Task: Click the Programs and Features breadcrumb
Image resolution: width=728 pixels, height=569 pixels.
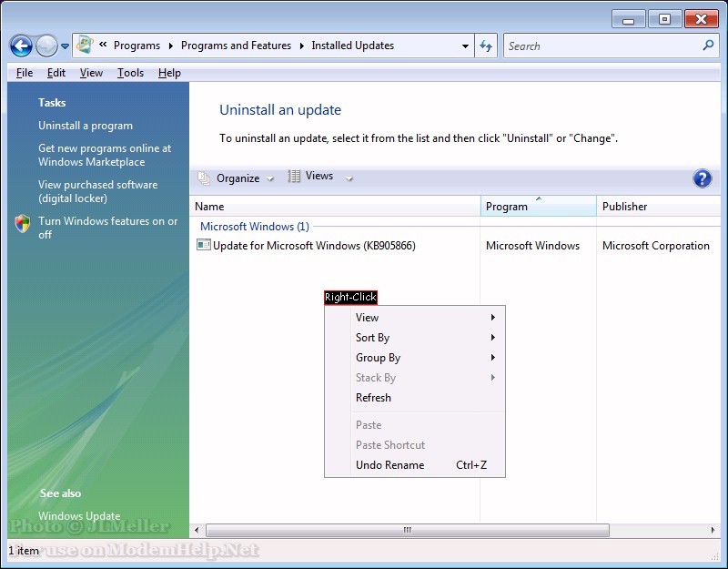Action: tap(236, 46)
